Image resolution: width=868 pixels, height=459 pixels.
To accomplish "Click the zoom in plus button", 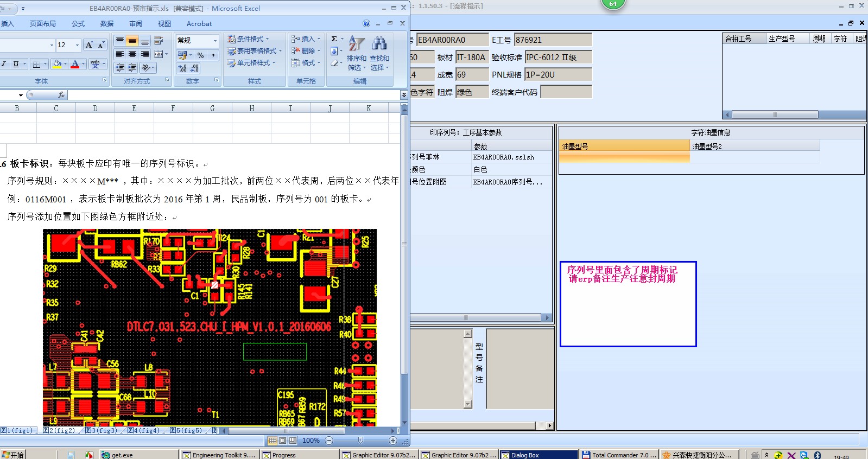I will point(393,441).
